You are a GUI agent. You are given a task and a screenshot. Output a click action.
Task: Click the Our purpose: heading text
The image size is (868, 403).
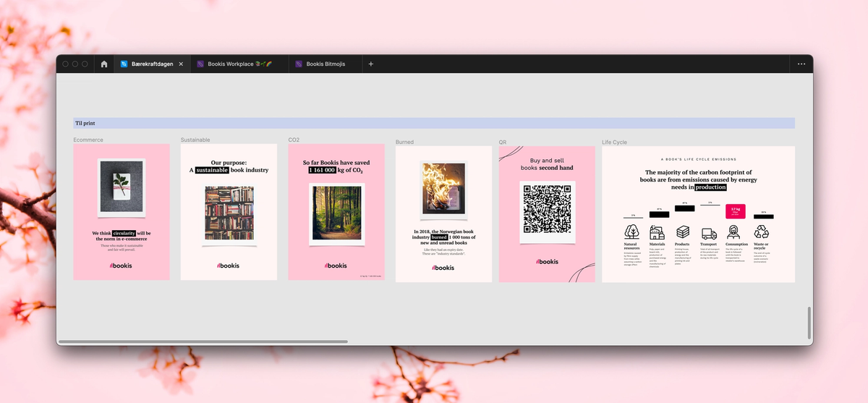pyautogui.click(x=229, y=163)
